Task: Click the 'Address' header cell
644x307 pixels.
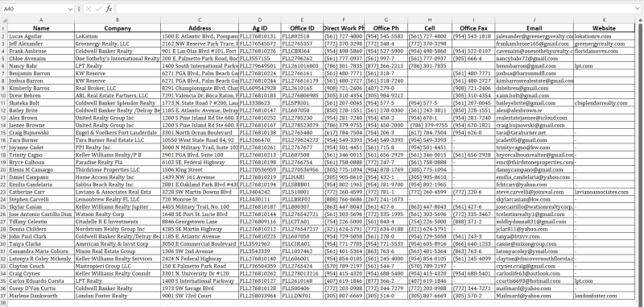Action: pos(200,28)
